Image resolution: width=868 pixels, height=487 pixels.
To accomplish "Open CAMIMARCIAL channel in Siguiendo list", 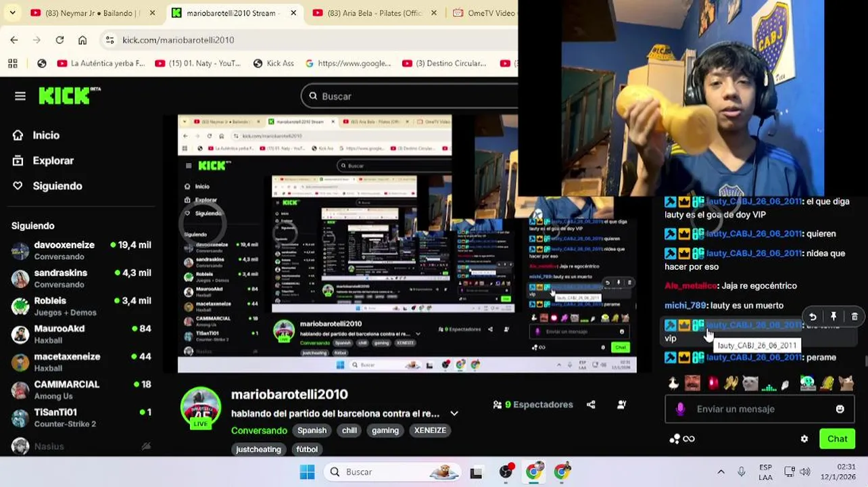I will (x=81, y=390).
